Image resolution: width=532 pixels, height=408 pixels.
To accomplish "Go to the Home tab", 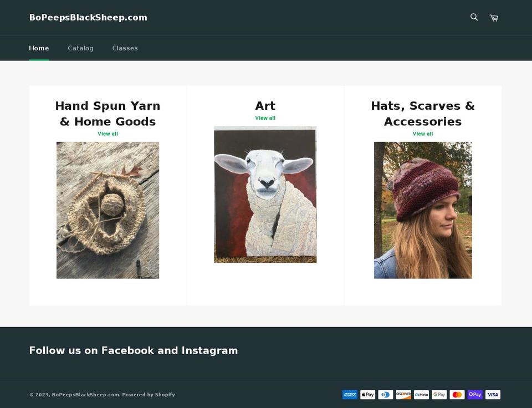I will click(x=39, y=48).
